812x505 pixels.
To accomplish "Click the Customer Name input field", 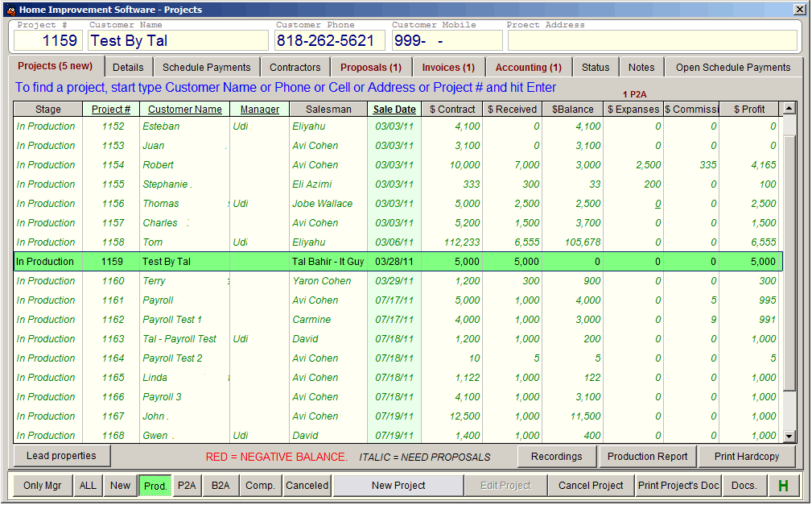I will pos(178,40).
